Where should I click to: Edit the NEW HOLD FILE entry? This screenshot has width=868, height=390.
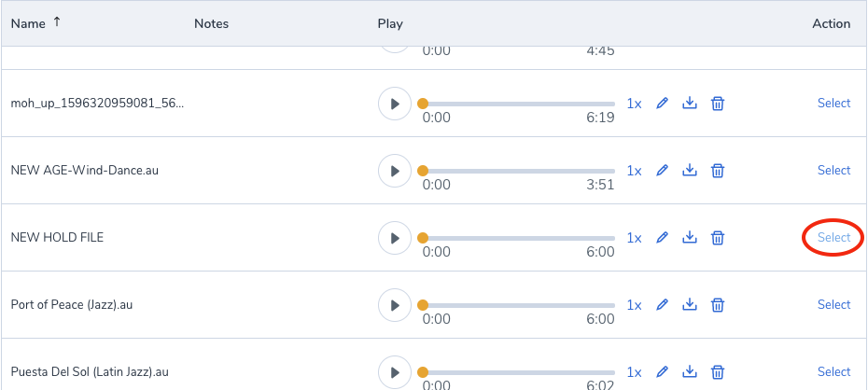coord(663,238)
